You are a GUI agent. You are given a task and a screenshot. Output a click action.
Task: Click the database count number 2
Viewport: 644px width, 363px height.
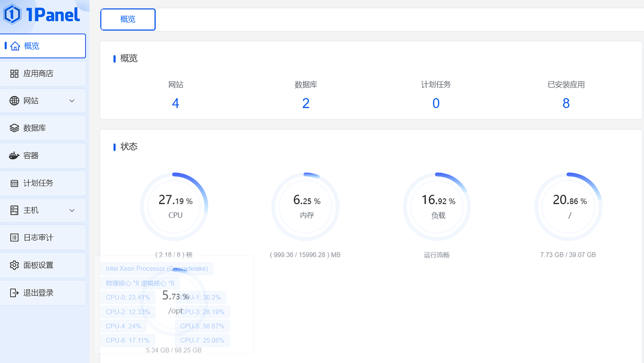tap(306, 103)
